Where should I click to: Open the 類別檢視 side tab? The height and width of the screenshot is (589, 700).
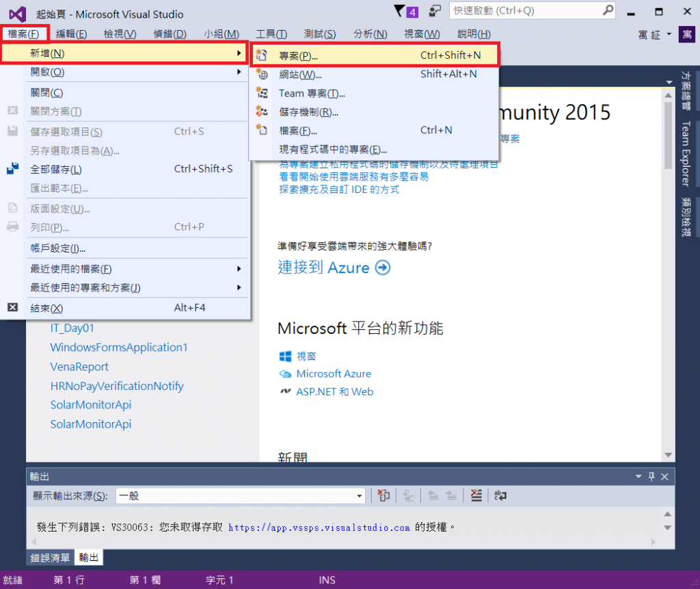point(686,217)
